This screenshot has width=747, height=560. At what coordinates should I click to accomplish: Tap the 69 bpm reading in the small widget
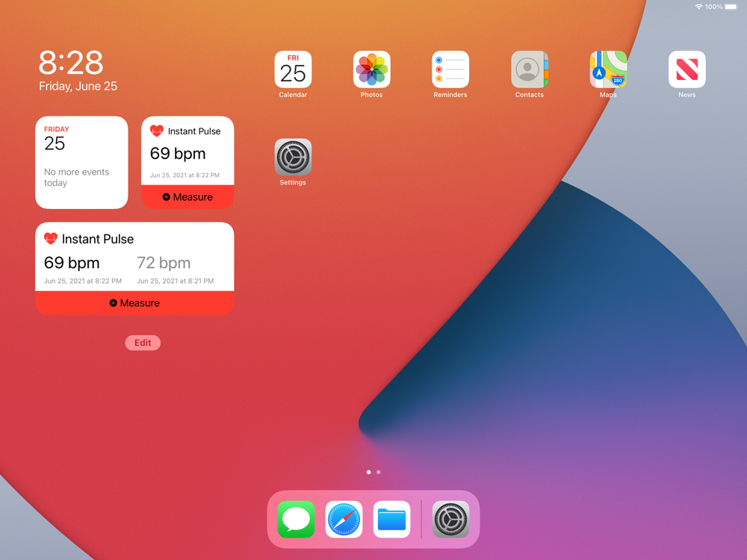click(178, 154)
